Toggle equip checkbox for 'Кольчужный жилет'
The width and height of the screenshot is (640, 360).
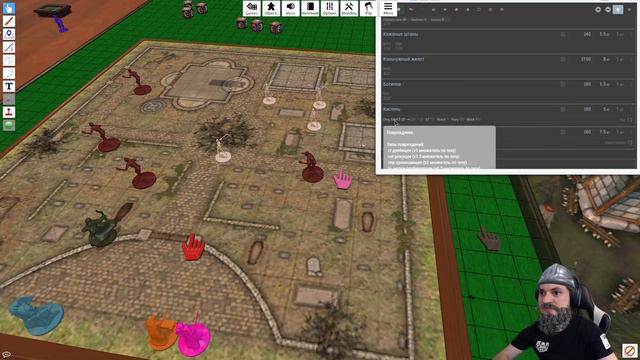[563, 60]
